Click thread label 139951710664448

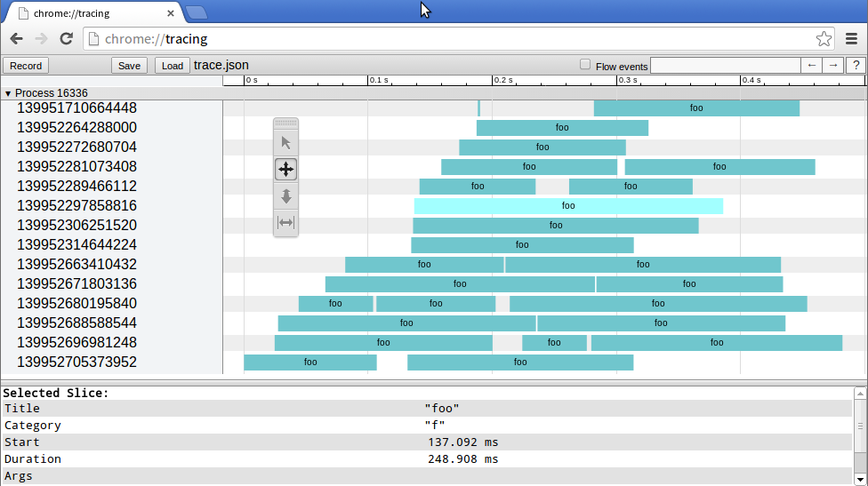76,108
